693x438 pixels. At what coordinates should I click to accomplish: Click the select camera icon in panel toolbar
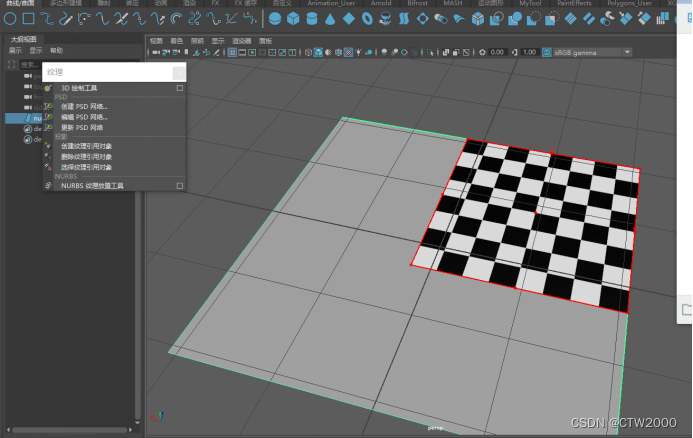pyautogui.click(x=156, y=52)
